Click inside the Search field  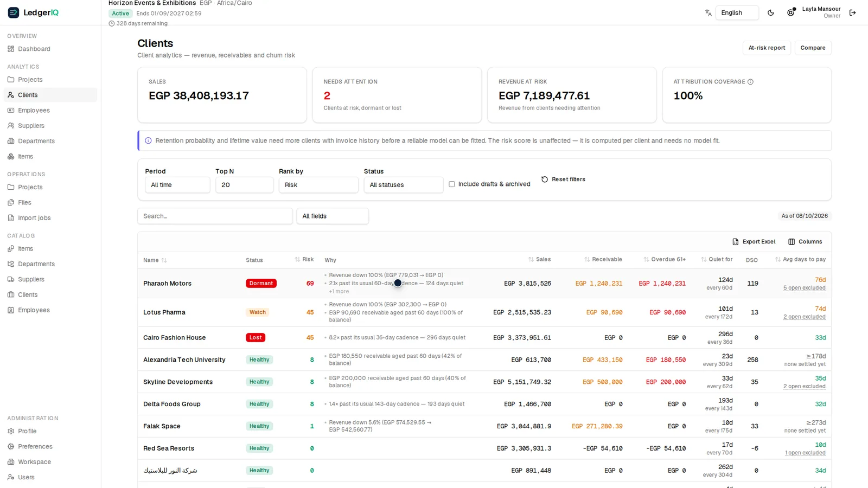[x=215, y=216]
